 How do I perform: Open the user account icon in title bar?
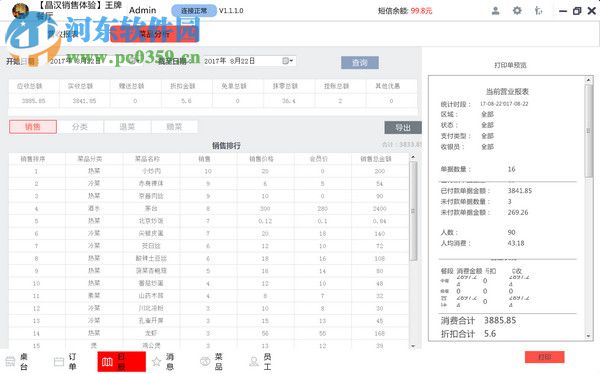pos(495,11)
